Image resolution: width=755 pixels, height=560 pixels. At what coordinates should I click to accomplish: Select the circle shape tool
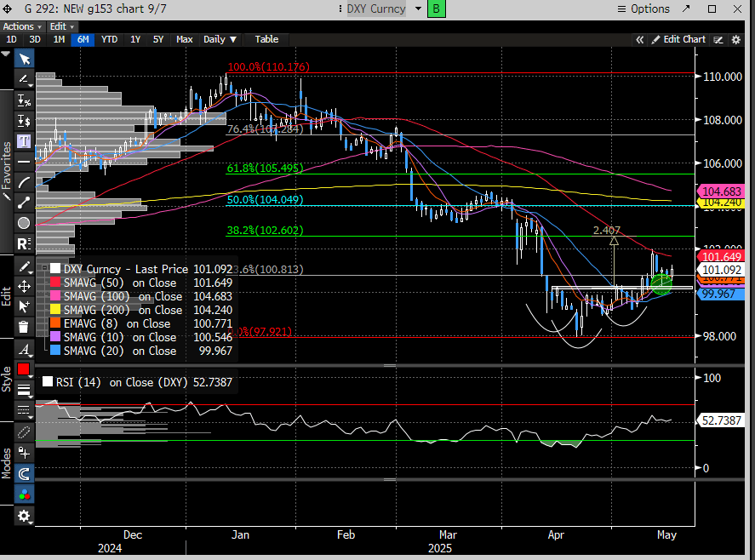coord(24,223)
